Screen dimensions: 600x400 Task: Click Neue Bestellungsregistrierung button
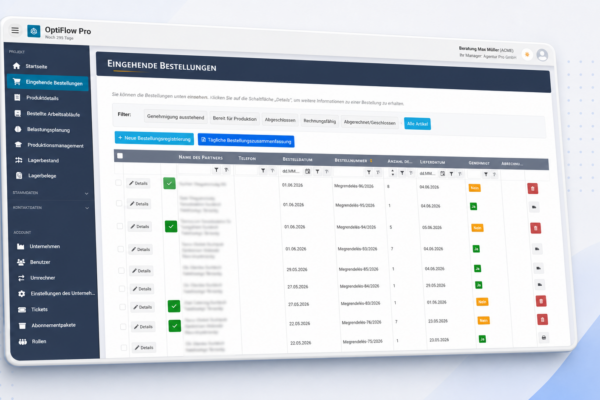tap(154, 138)
